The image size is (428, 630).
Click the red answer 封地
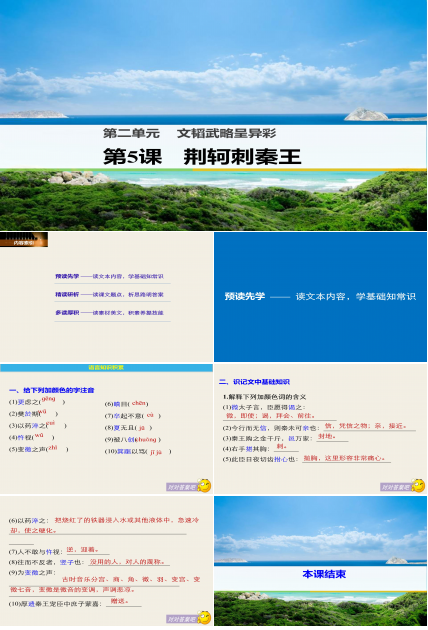coord(327,436)
